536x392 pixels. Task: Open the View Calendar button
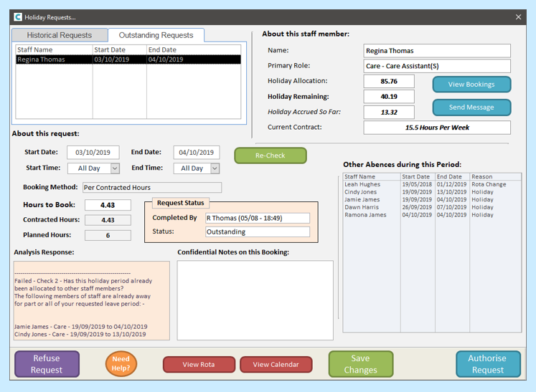[x=276, y=365]
